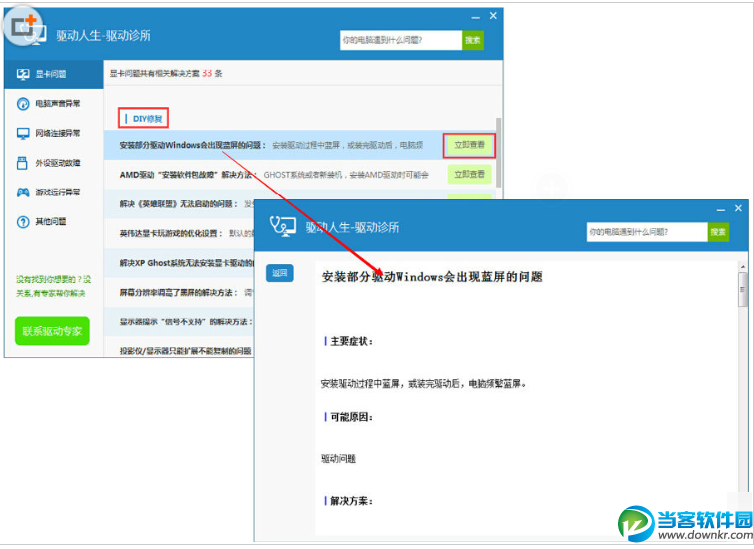This screenshot has width=754, height=549.
Task: Click the question mark icon beside 其他问题
Action: 23,222
